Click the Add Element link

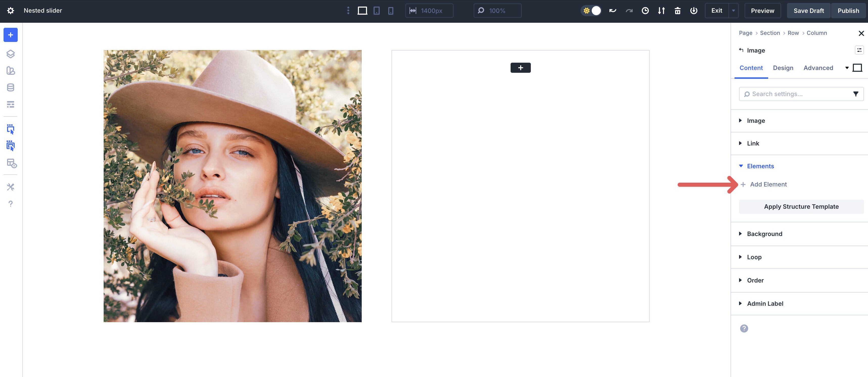[x=768, y=184]
